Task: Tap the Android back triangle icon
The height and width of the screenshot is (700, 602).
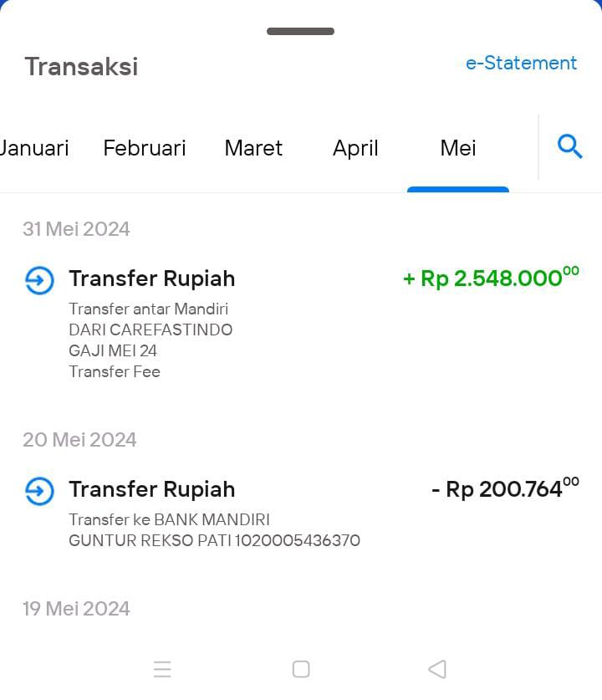Action: tap(437, 669)
